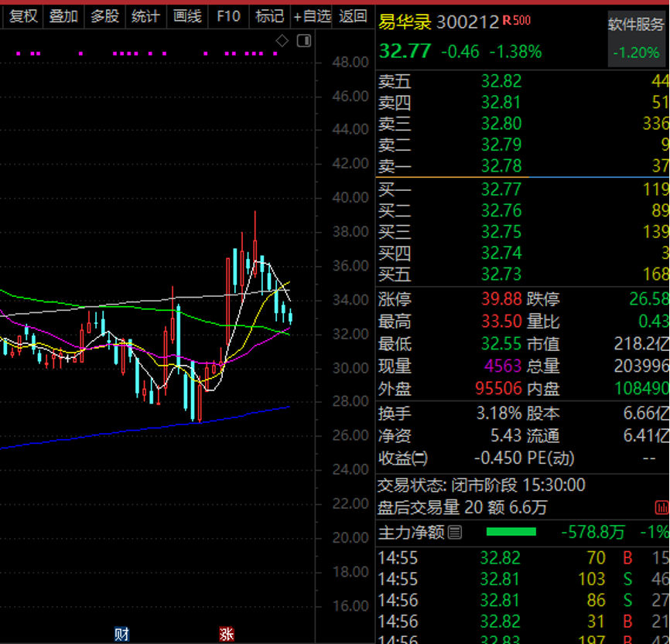Image resolution: width=670 pixels, height=644 pixels.
Task: Open the 标记 mark menu
Action: coord(269,17)
